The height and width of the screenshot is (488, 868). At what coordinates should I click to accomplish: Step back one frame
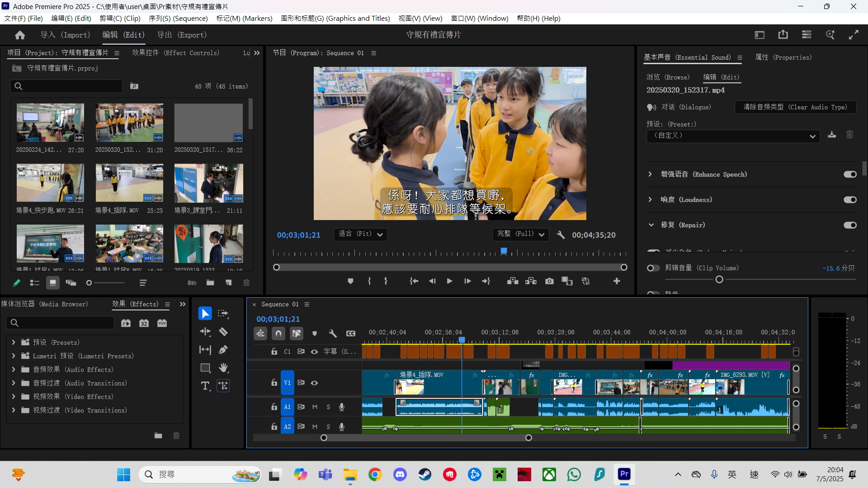tap(432, 281)
